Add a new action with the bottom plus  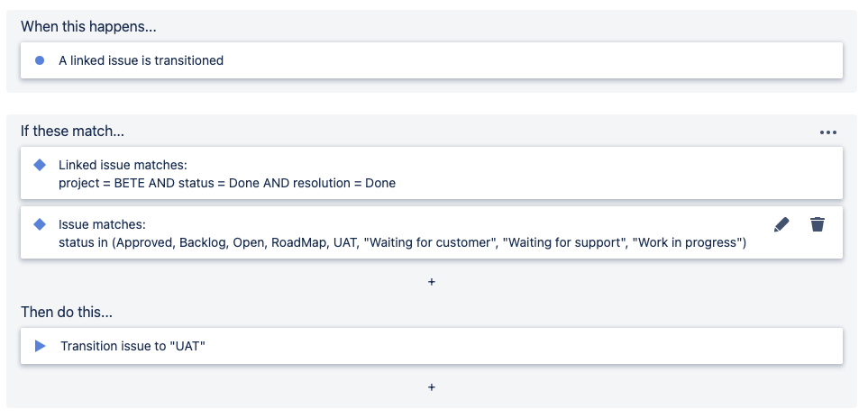point(432,387)
